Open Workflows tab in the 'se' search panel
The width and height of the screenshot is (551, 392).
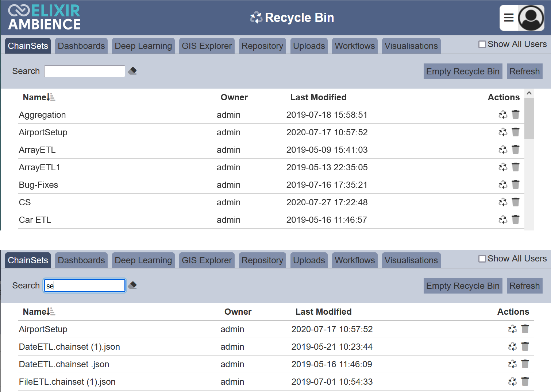tap(355, 260)
